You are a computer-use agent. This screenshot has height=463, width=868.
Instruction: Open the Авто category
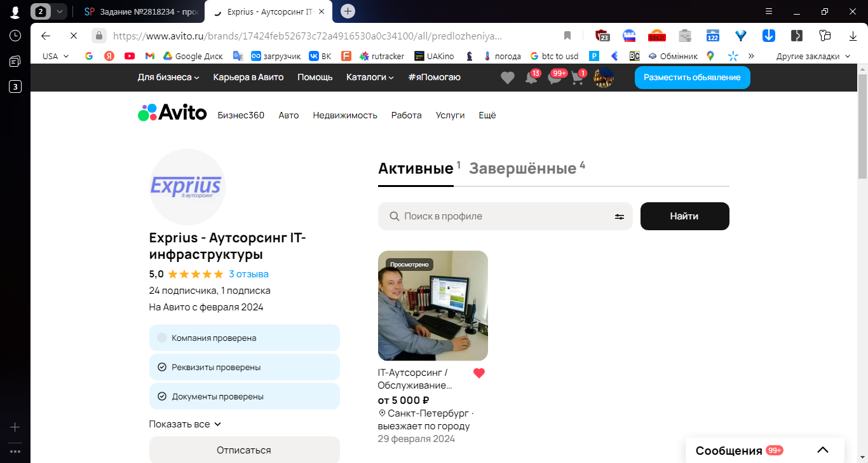288,115
